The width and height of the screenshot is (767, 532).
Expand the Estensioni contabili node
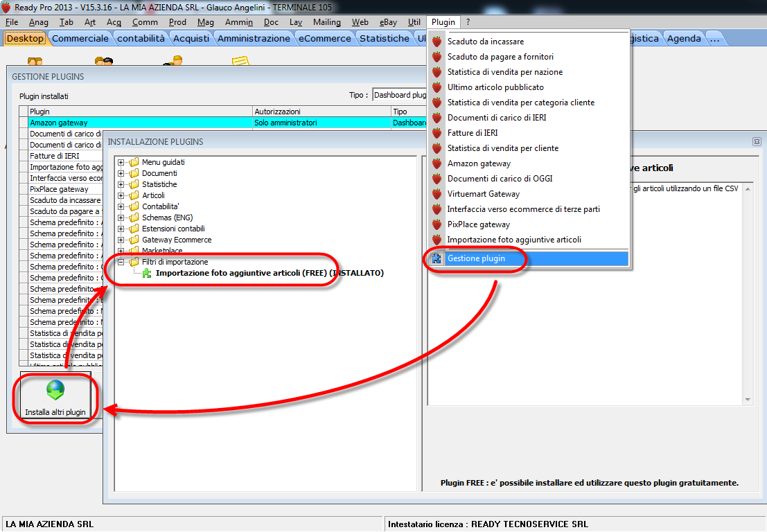(121, 229)
